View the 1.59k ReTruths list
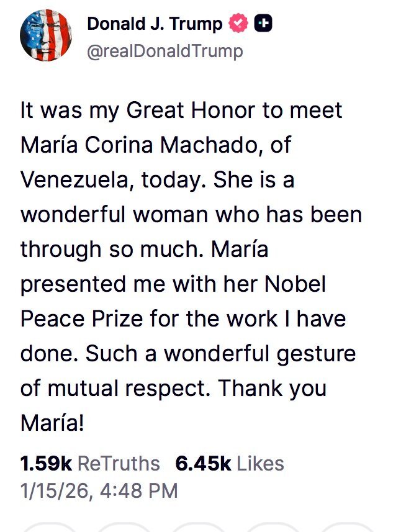This screenshot has width=406, height=532. click(90, 463)
